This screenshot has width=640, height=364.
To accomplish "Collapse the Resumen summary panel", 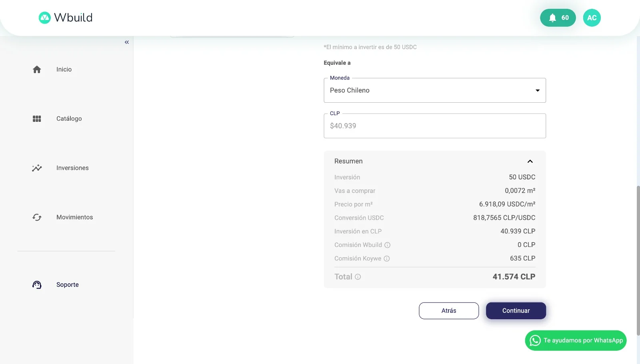I will pos(530,161).
